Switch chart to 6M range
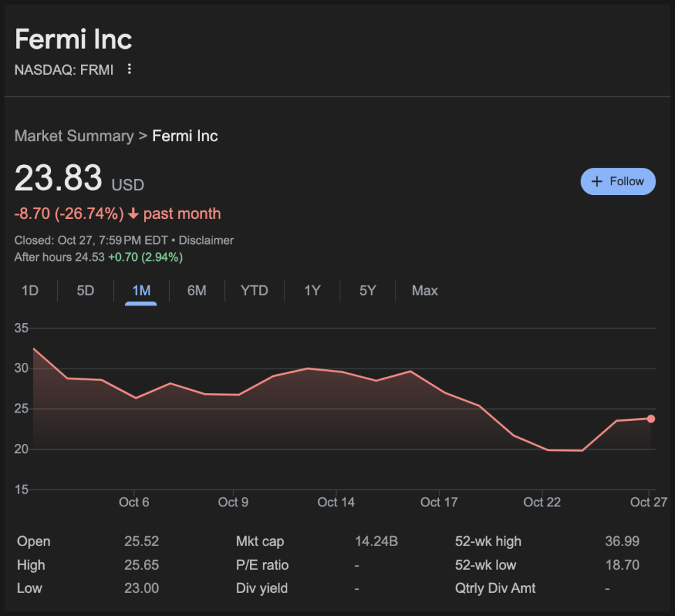Image resolution: width=675 pixels, height=616 pixels. click(196, 290)
